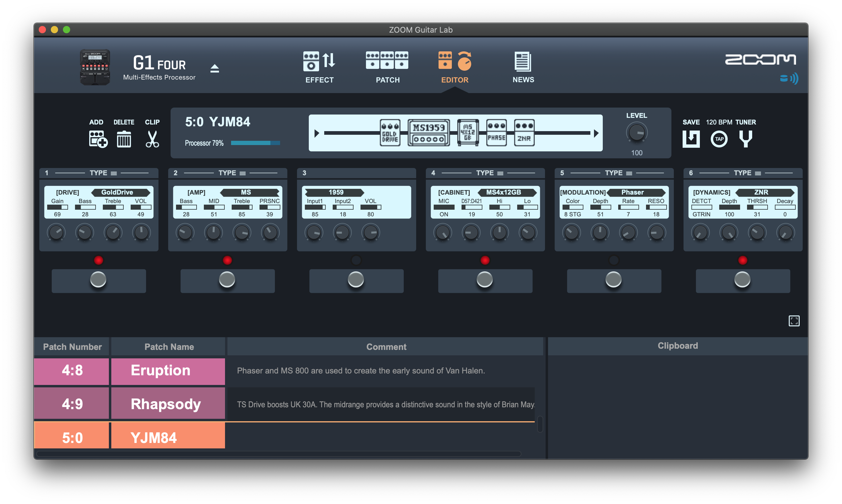Toggle slot 4 cabinet footswitch
Image resolution: width=842 pixels, height=504 pixels.
[x=485, y=280]
